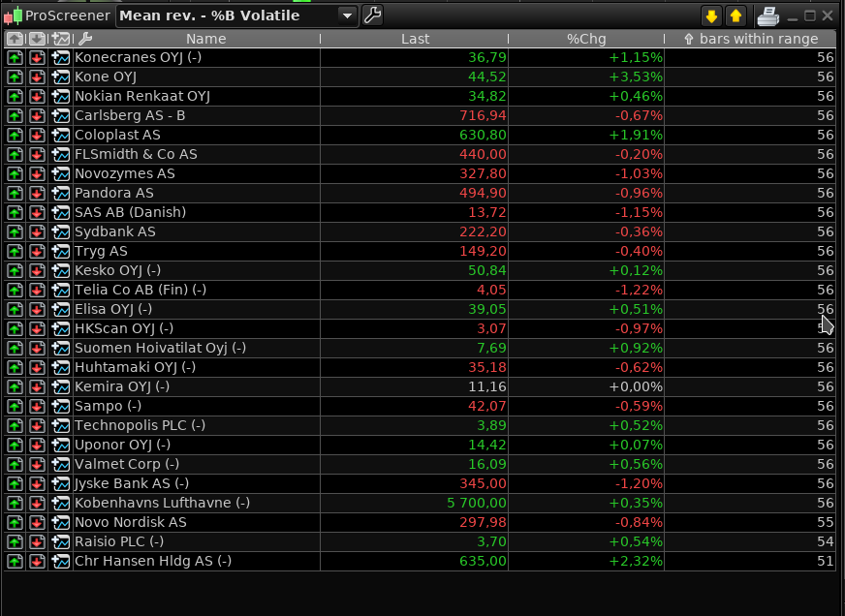Viewport: 845px width, 616px height.
Task: Open chart for SAS AB (Danish)
Action: click(x=61, y=213)
